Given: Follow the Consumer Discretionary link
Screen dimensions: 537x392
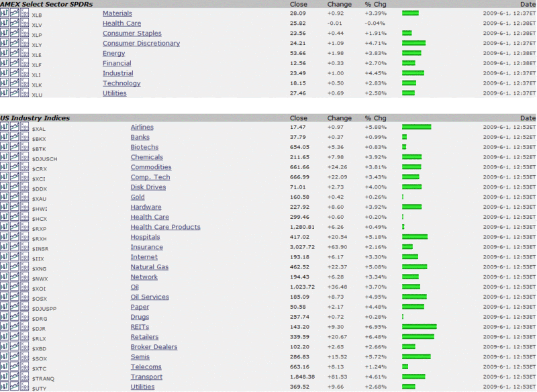Looking at the screenshot, I should pos(141,43).
